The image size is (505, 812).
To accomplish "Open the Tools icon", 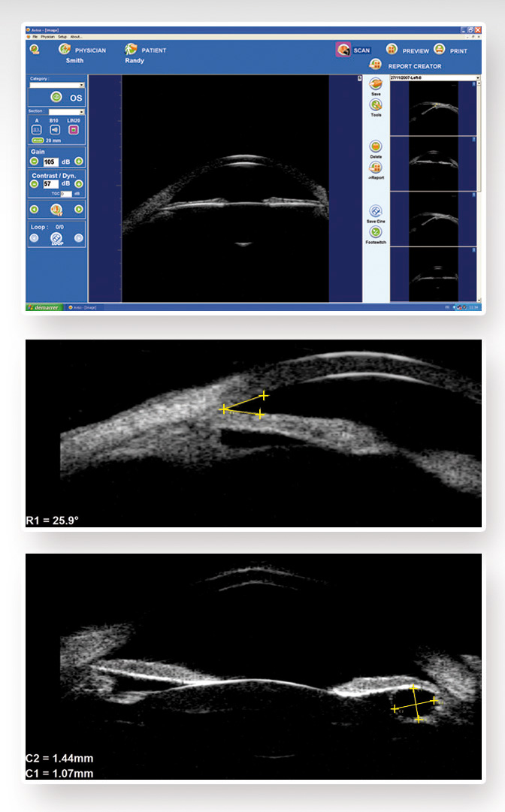I will tap(376, 105).
